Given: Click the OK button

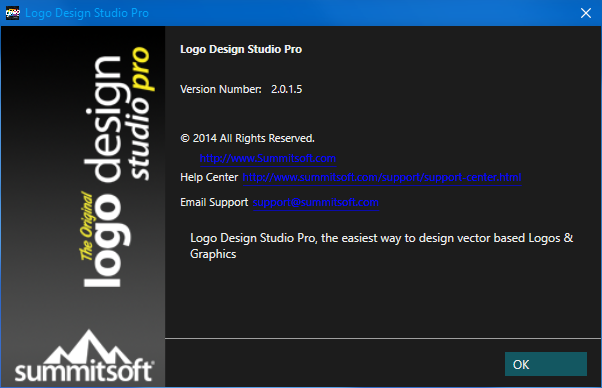Looking at the screenshot, I should point(546,364).
